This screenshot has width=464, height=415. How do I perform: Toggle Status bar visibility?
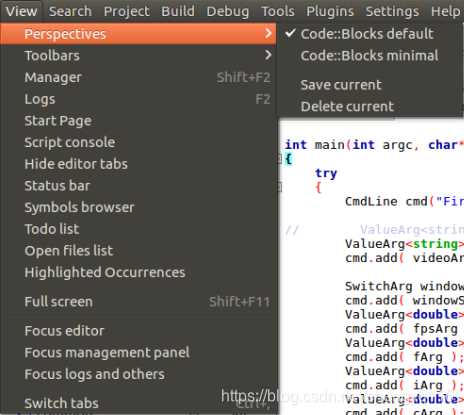click(x=138, y=186)
